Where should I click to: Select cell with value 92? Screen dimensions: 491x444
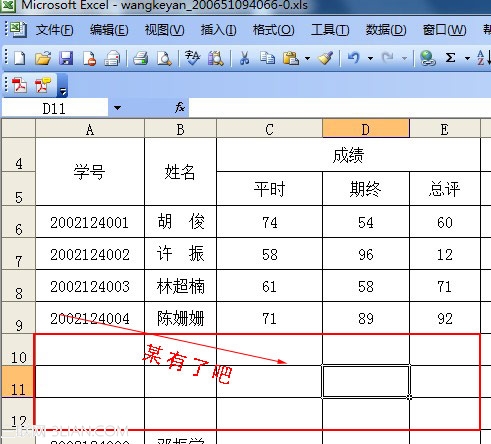click(x=445, y=318)
